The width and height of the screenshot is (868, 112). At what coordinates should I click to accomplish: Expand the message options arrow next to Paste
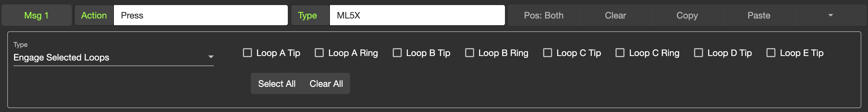click(831, 15)
